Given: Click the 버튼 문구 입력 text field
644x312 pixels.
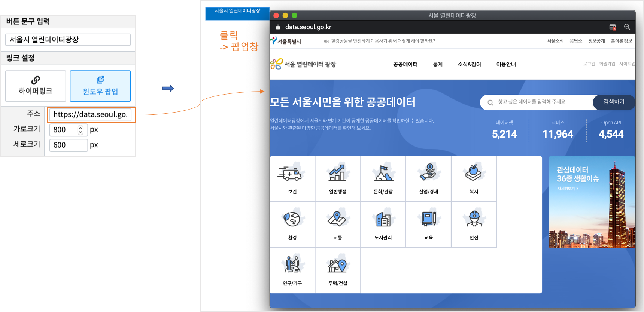Looking at the screenshot, I should click(68, 40).
